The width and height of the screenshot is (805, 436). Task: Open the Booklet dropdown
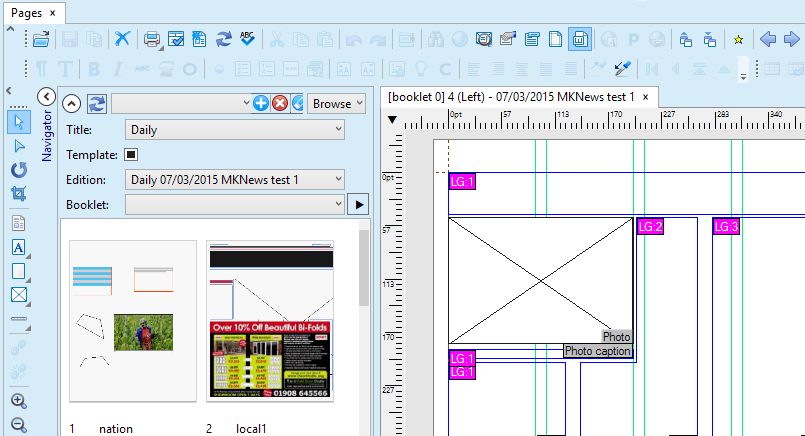(x=235, y=204)
